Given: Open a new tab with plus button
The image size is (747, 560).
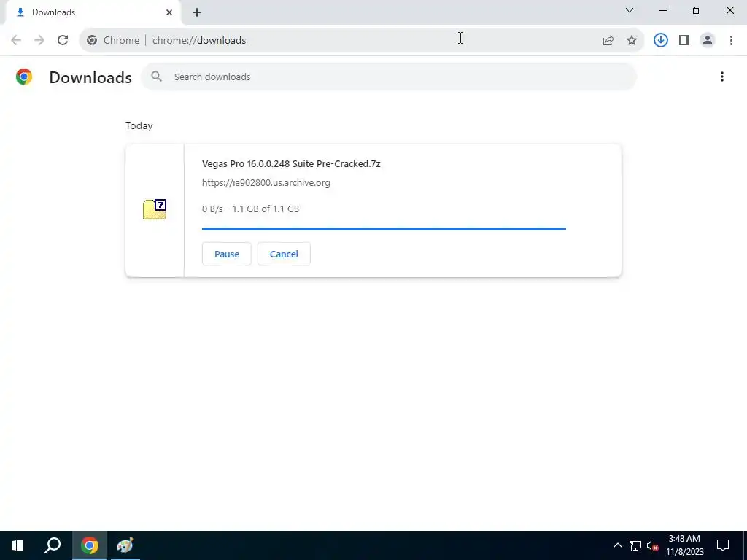Looking at the screenshot, I should tap(197, 12).
